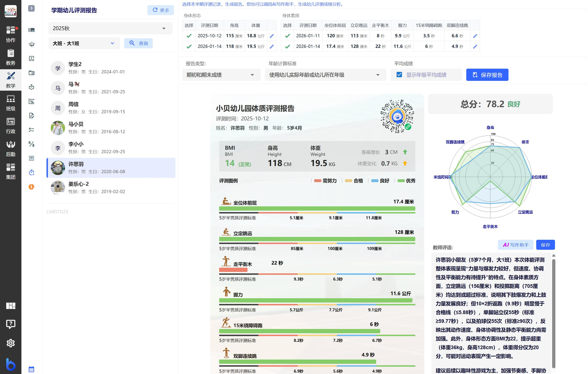
Task: Click the dashboard grid icon above help
Action: (11, 306)
